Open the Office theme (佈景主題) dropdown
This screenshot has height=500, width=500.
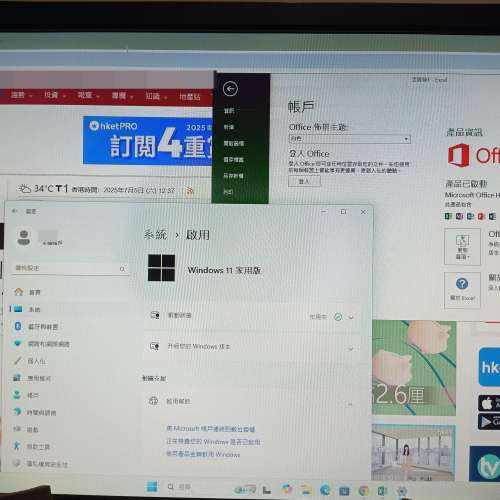coord(349,139)
